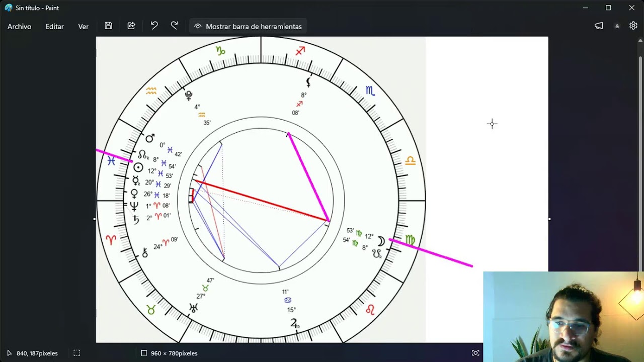644x362 pixels.
Task: Open the Ver menu
Action: [x=83, y=27]
